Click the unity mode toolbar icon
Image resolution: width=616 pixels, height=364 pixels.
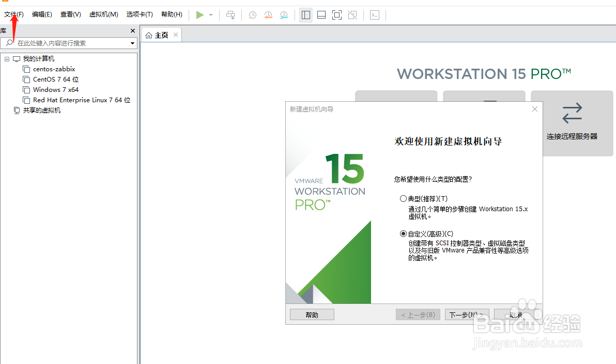tap(352, 15)
